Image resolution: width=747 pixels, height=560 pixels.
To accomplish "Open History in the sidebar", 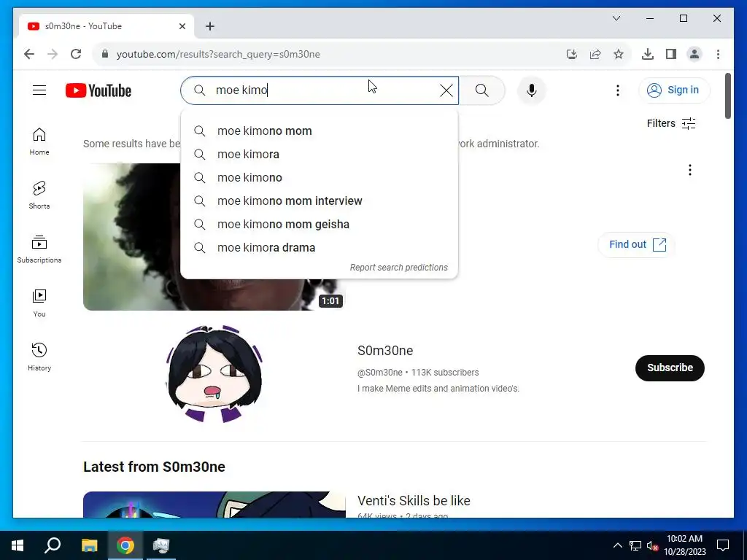I will 39,357.
